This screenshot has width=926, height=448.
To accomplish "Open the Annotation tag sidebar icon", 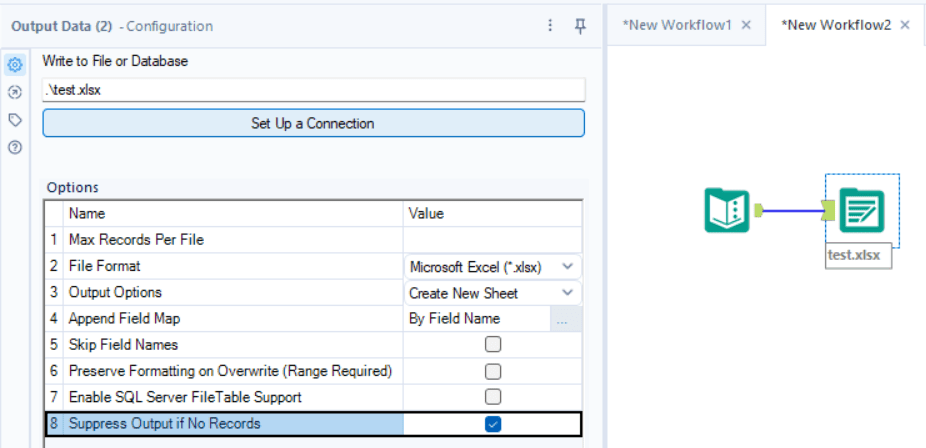I will [15, 120].
